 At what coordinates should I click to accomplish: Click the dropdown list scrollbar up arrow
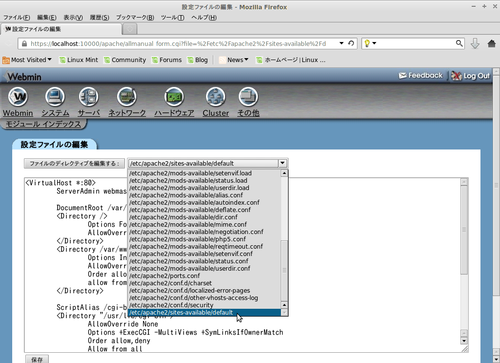(284, 173)
